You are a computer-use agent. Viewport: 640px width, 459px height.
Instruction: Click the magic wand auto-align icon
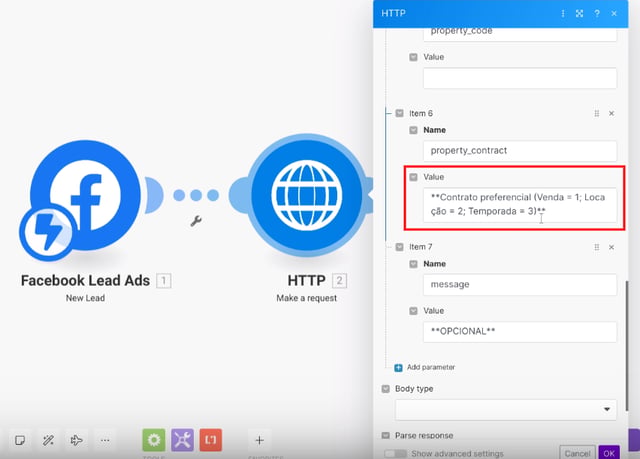tap(48, 440)
